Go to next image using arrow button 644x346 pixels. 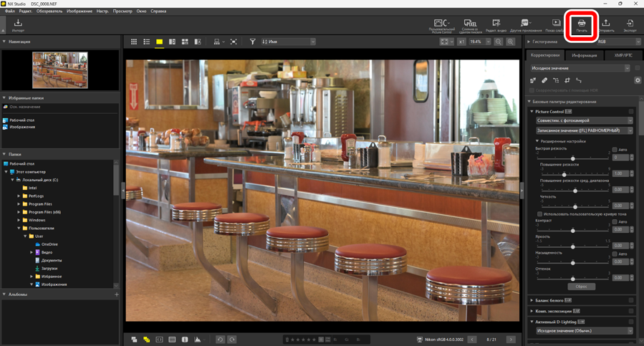tap(510, 340)
